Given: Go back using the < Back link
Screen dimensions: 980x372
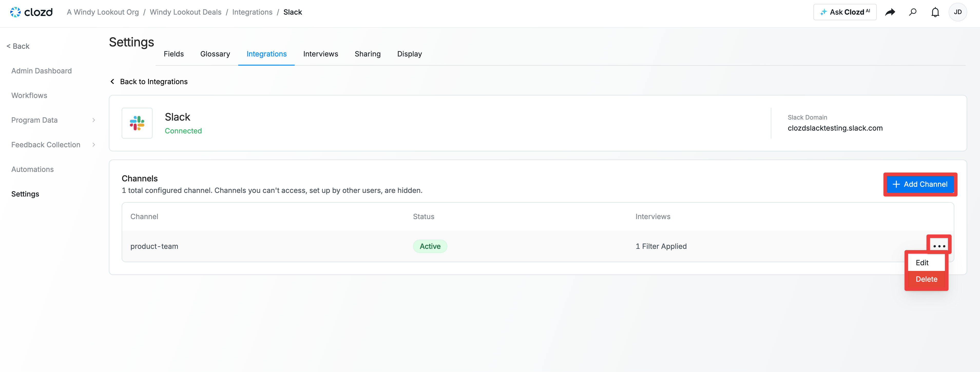Looking at the screenshot, I should click(x=18, y=46).
